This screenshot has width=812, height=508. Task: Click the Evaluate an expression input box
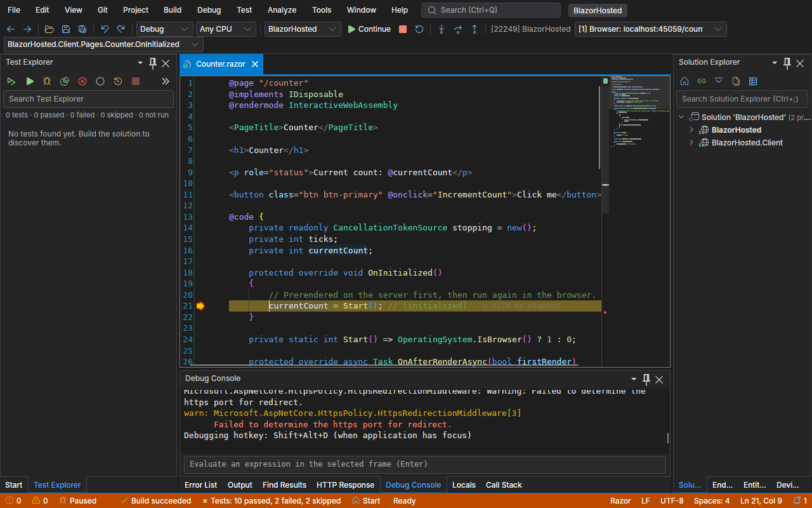pos(424,464)
